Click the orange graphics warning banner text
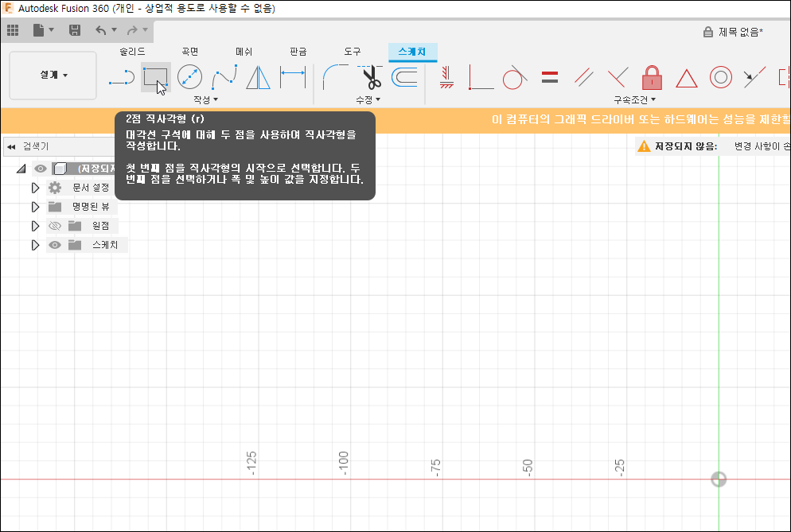Image resolution: width=791 pixels, height=532 pixels. pos(641,119)
